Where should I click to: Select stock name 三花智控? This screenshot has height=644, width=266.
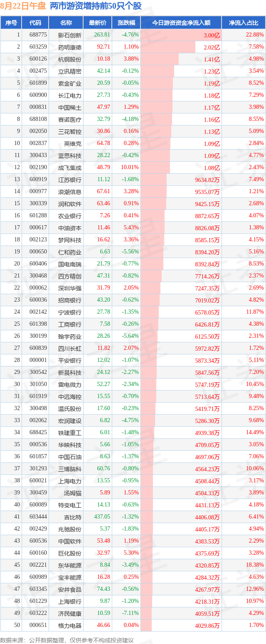(x=70, y=132)
